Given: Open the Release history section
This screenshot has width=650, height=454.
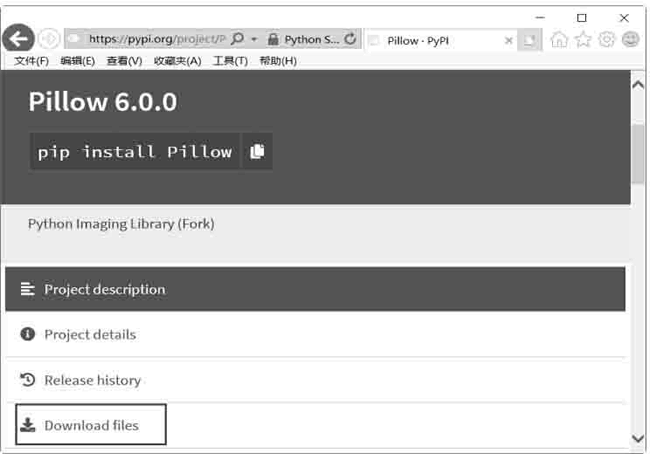Looking at the screenshot, I should pyautogui.click(x=315, y=380).
